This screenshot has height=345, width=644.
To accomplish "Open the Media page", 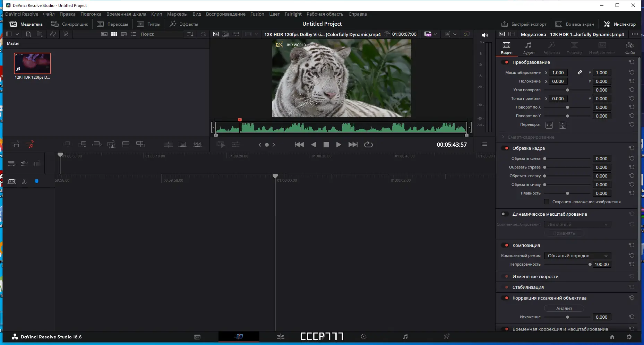I will pos(197,337).
